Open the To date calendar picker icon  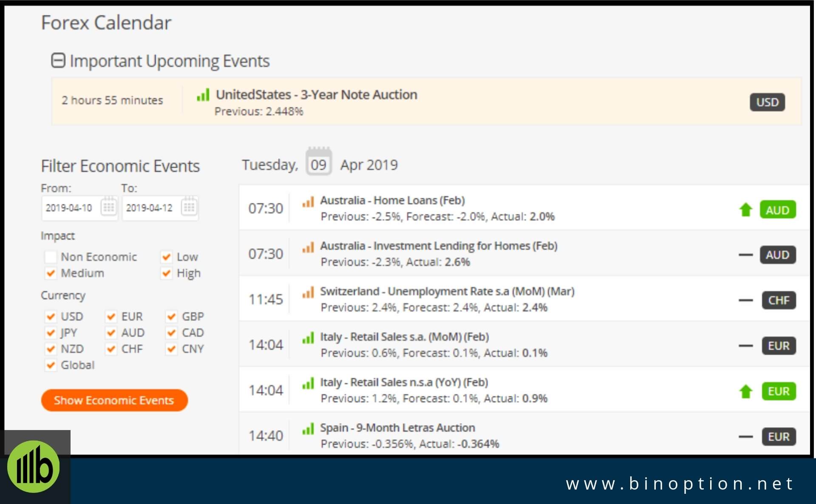(x=189, y=207)
